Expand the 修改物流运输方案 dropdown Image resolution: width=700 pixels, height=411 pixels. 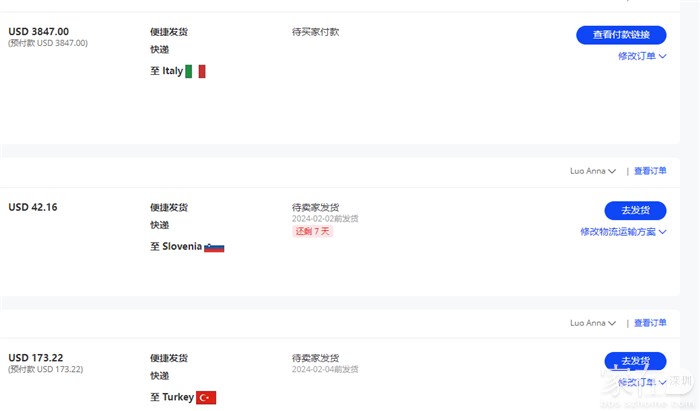tap(623, 232)
